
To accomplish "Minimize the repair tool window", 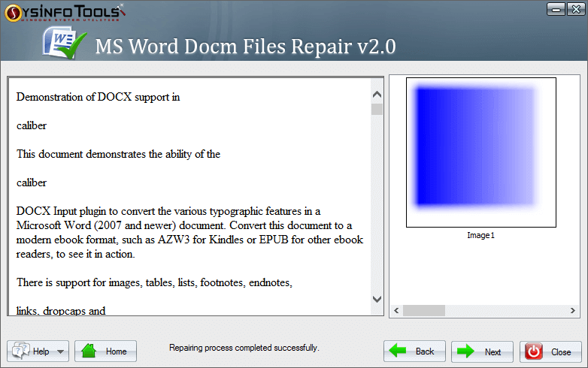I will coord(556,9).
